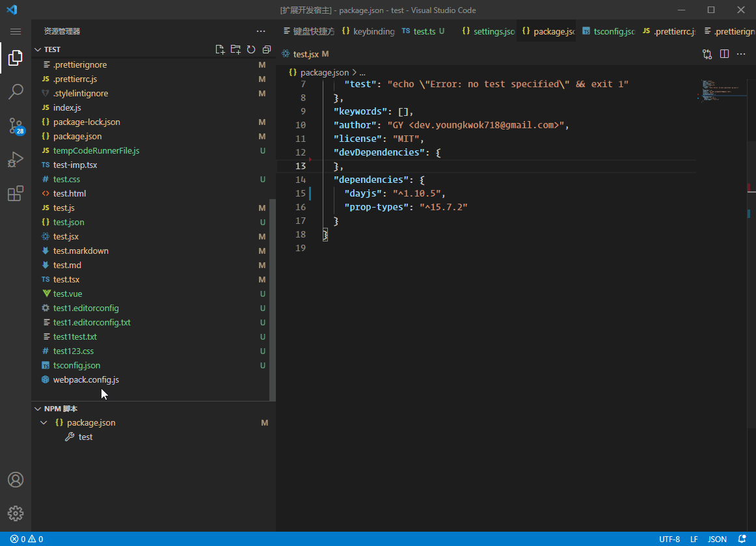Viewport: 756px width, 546px height.
Task: Split the editor to the right
Action: tap(724, 54)
